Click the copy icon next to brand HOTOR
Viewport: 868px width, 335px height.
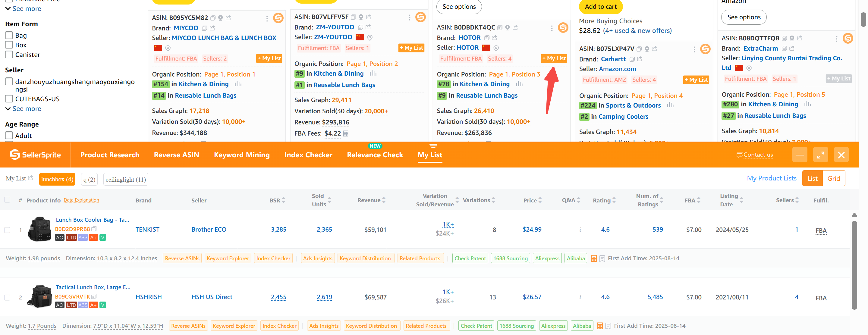click(486, 38)
